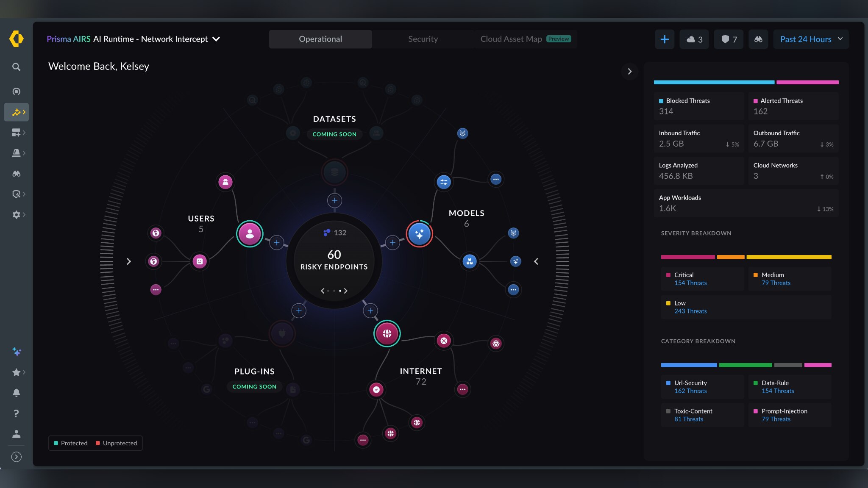Open the Cloud Asset Map tab
The width and height of the screenshot is (868, 488).
(x=511, y=39)
